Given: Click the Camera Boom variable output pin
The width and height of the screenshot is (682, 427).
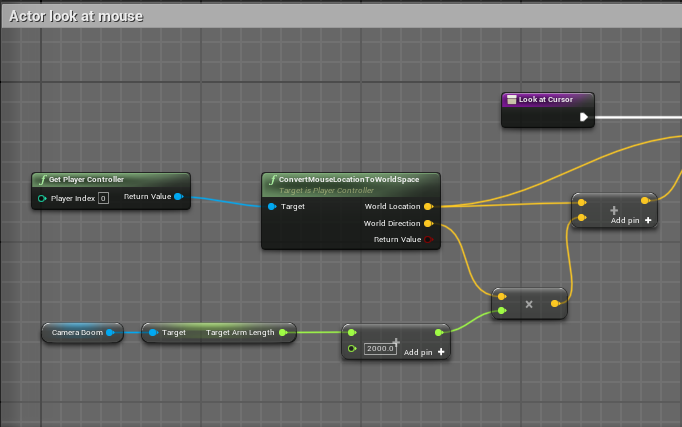Looking at the screenshot, I should point(110,332).
